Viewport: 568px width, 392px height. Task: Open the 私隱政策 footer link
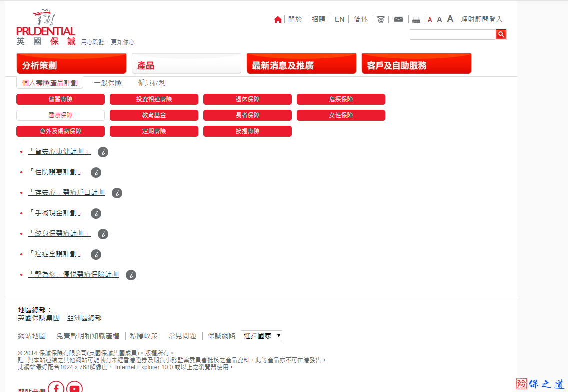(x=144, y=336)
